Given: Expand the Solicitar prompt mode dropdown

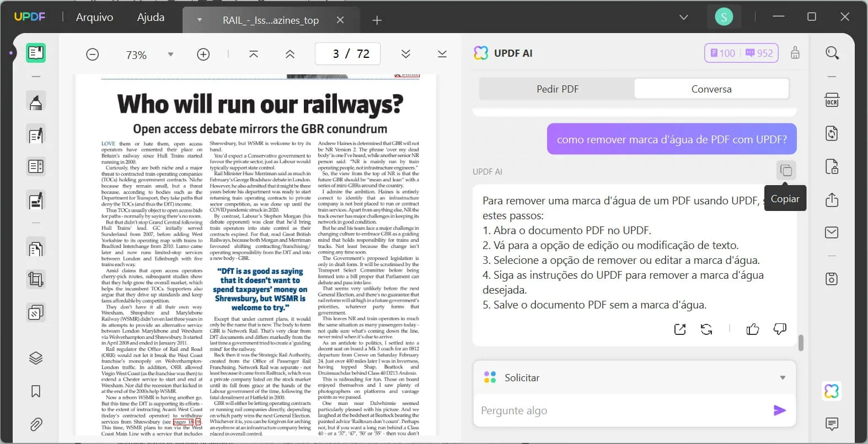Looking at the screenshot, I should 783,378.
